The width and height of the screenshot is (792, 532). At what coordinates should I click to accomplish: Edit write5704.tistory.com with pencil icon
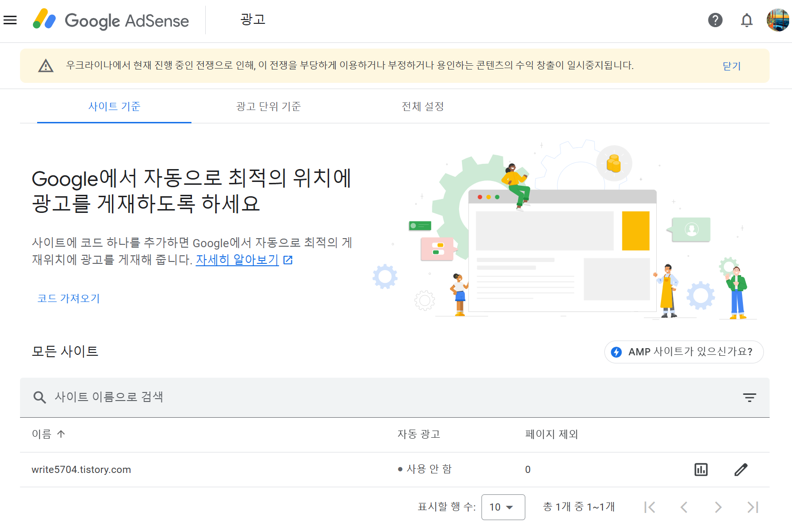click(x=741, y=470)
